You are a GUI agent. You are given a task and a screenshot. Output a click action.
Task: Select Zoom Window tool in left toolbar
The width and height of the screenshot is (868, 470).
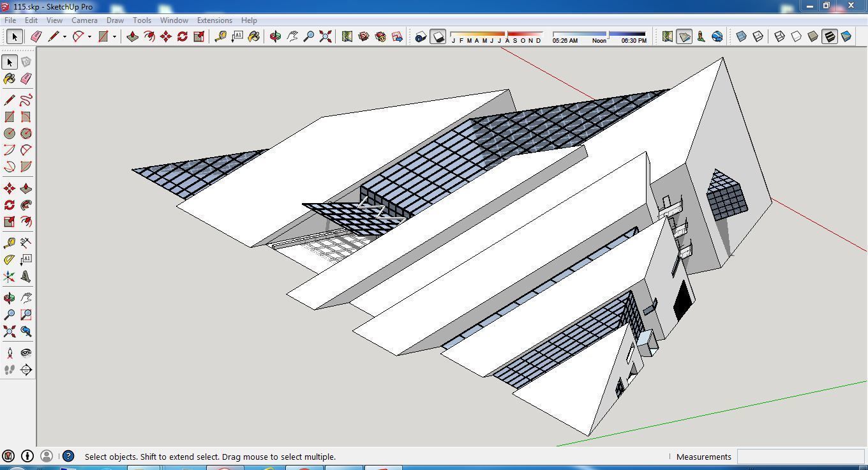26,315
